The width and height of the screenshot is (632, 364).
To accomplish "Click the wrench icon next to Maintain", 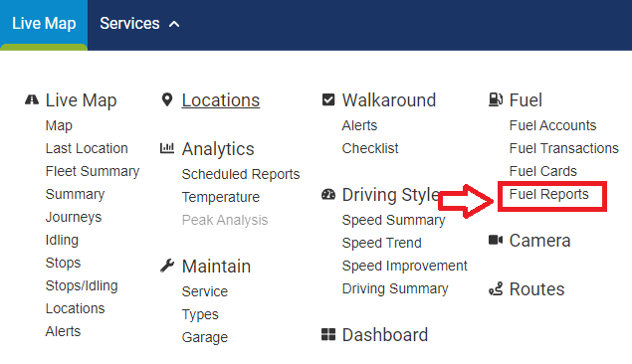I will 167,266.
